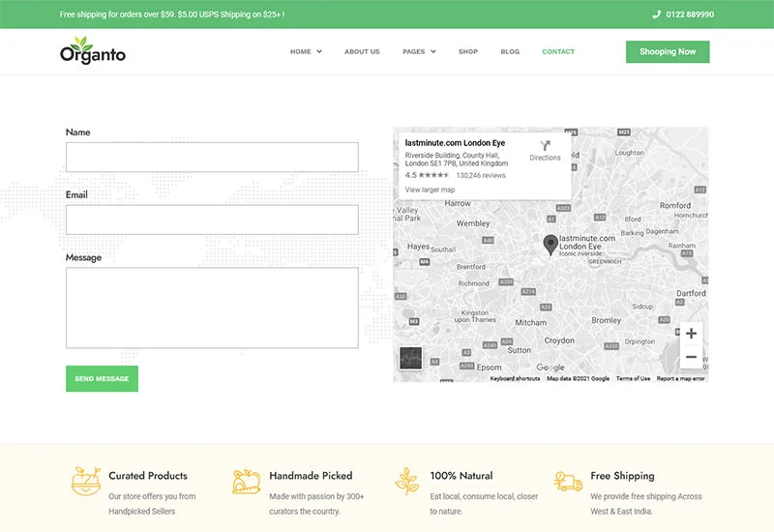Click lastminute.com London Eye card title

[455, 142]
